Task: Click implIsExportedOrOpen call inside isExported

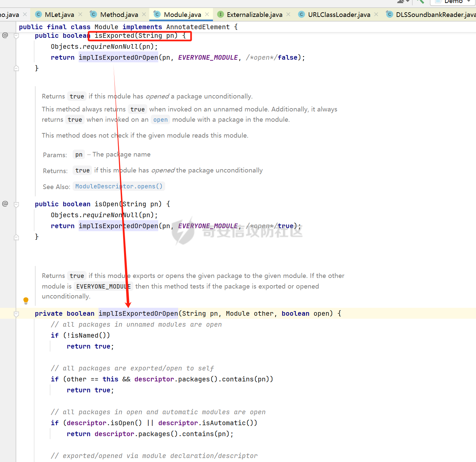Action: click(x=118, y=57)
